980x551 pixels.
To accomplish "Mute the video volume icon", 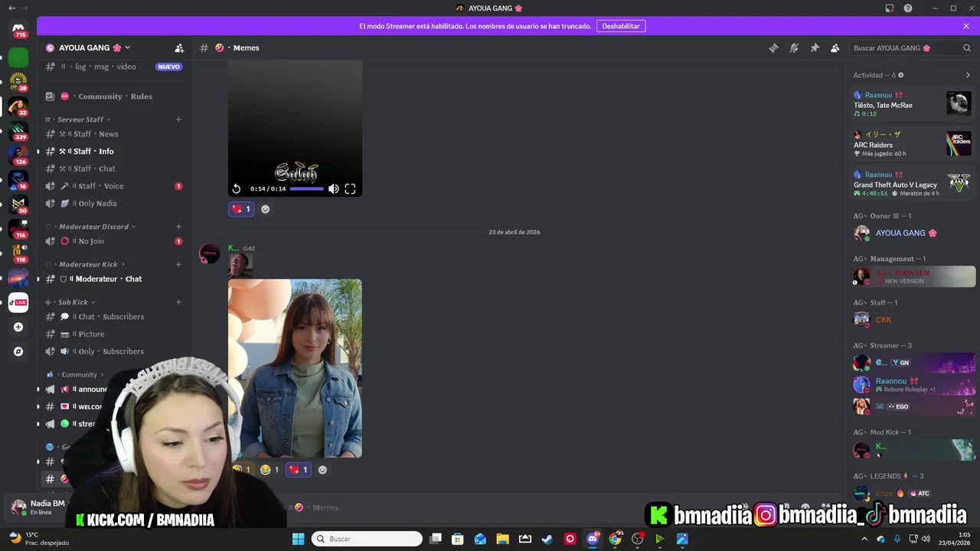I will tap(334, 189).
